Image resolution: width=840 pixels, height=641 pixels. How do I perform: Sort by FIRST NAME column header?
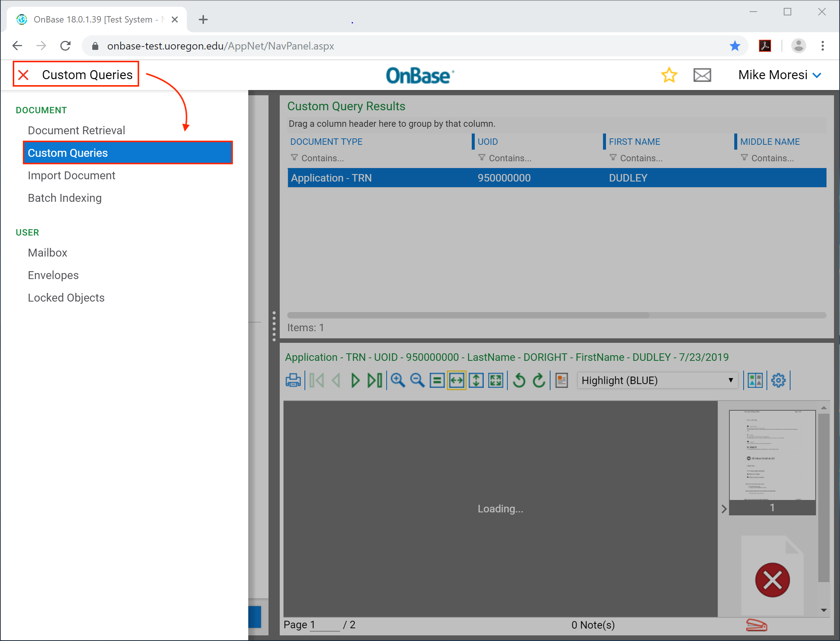(x=634, y=141)
